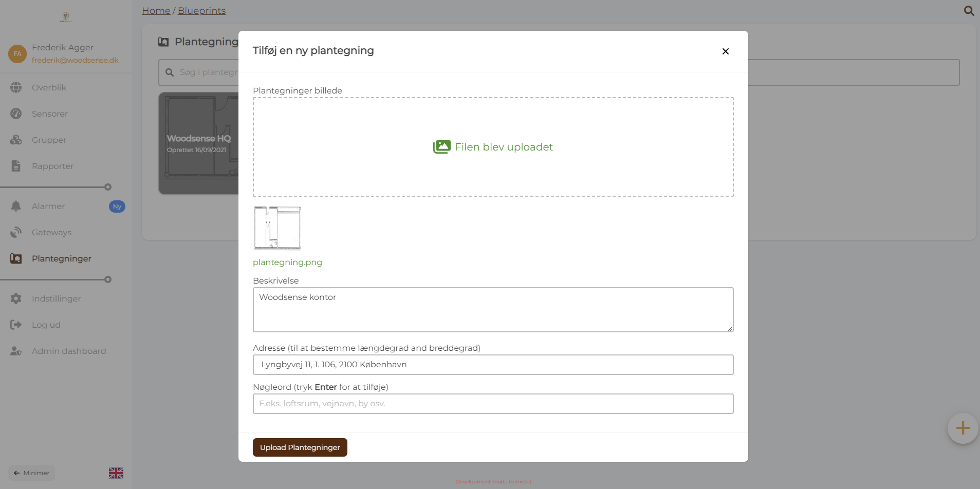The image size is (980, 489).
Task: Click the Beskrivelse description text area
Action: 493,310
